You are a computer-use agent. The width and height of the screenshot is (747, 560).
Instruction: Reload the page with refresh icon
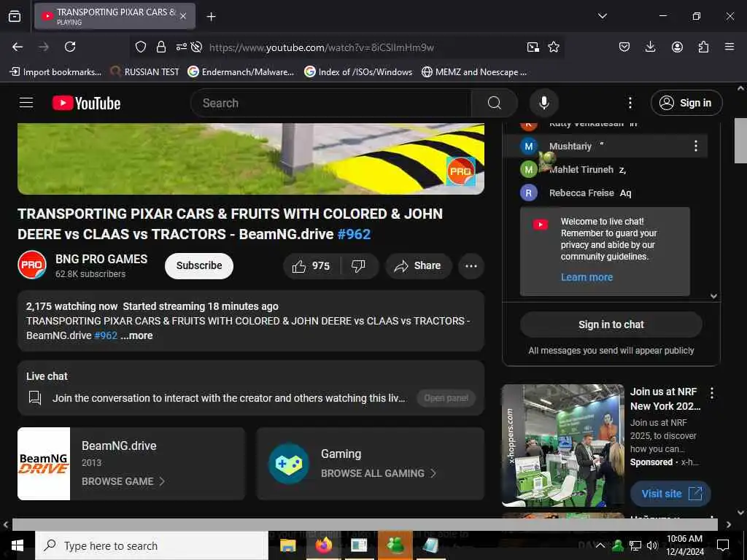pyautogui.click(x=70, y=47)
